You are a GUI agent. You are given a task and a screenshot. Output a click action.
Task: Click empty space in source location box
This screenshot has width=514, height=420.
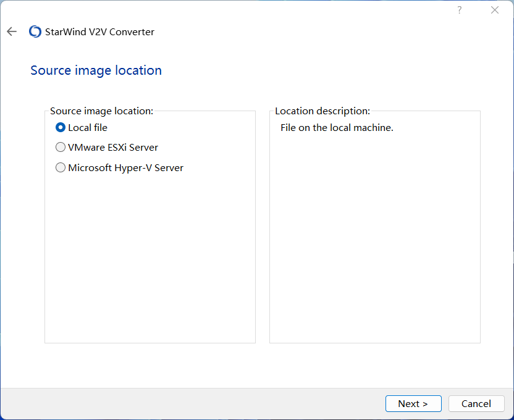[x=150, y=259]
